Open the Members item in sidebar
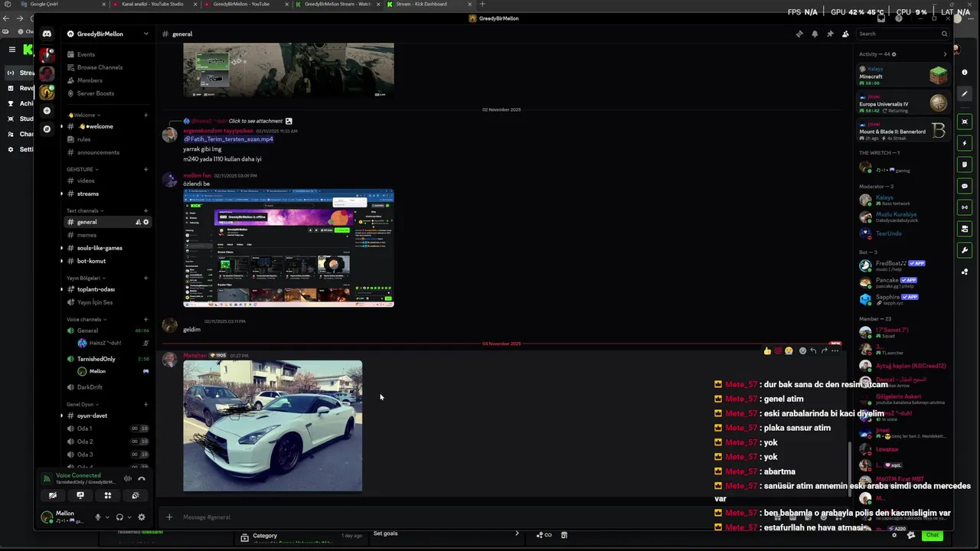 (x=90, y=80)
